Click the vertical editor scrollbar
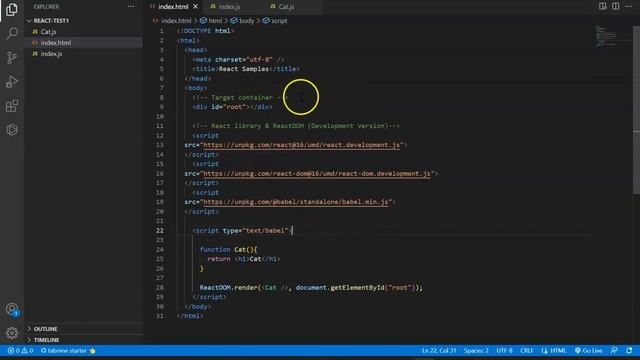The height and width of the screenshot is (360, 640). pos(636,110)
